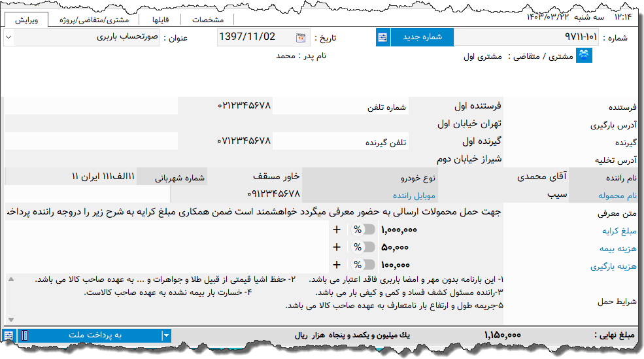This screenshot has width=644, height=359.
Task: Click the موبایل راننده link
Action: click(414, 196)
